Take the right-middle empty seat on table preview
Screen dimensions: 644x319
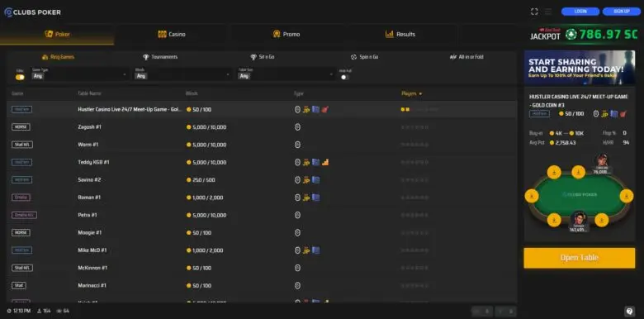tap(627, 196)
